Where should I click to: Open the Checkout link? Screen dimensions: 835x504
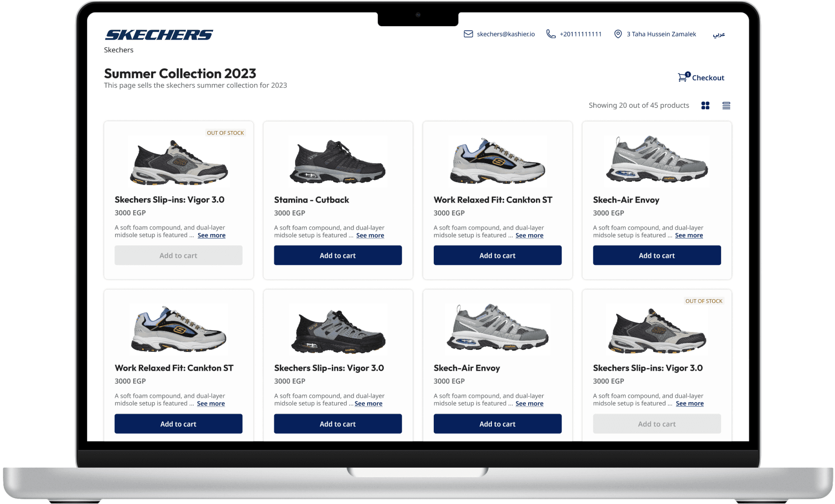pos(708,78)
